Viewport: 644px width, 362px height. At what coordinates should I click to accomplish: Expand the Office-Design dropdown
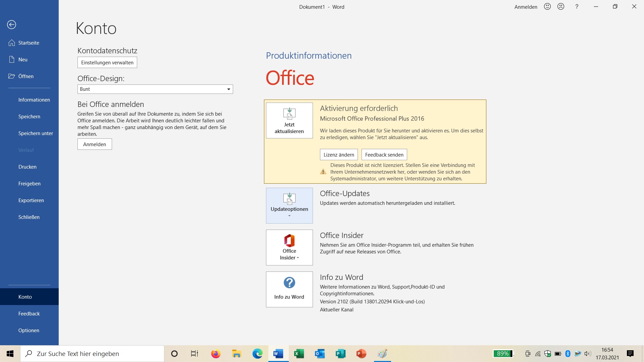[228, 89]
